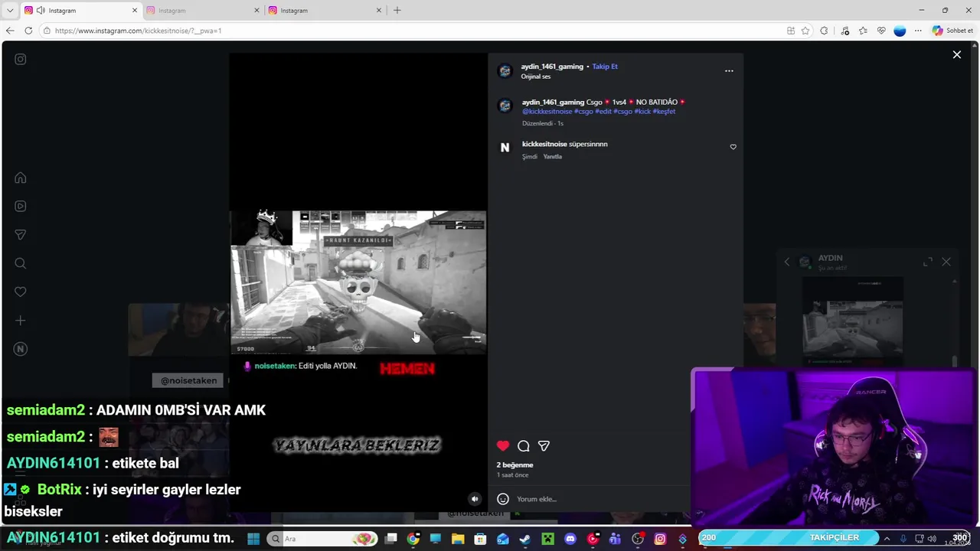Open Steam from the taskbar
This screenshot has width=980, height=551.
pos(525,539)
